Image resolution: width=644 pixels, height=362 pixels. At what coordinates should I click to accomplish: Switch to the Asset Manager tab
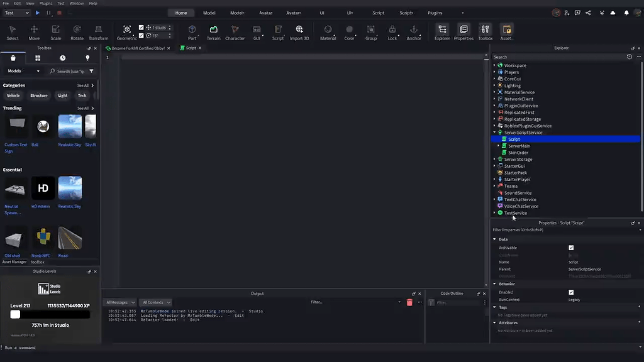[14, 262]
